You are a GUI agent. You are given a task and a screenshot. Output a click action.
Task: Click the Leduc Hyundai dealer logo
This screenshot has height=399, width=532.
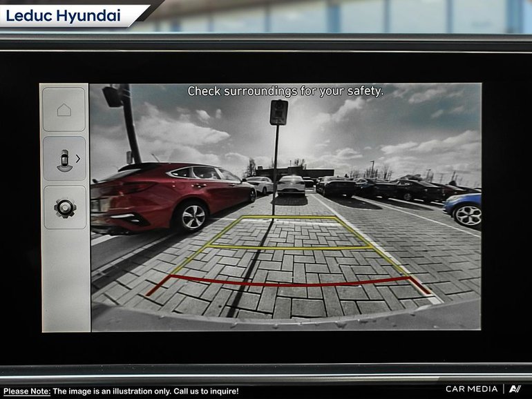tap(64, 14)
